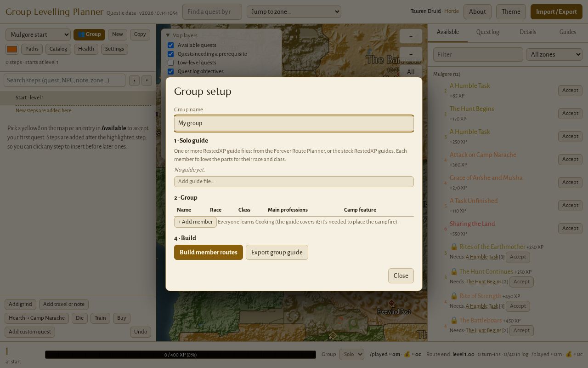
Task: Open the Theme options
Action: pyautogui.click(x=511, y=12)
